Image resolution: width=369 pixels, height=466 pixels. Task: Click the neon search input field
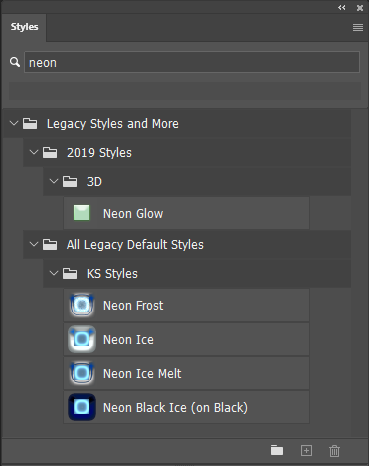(x=192, y=62)
